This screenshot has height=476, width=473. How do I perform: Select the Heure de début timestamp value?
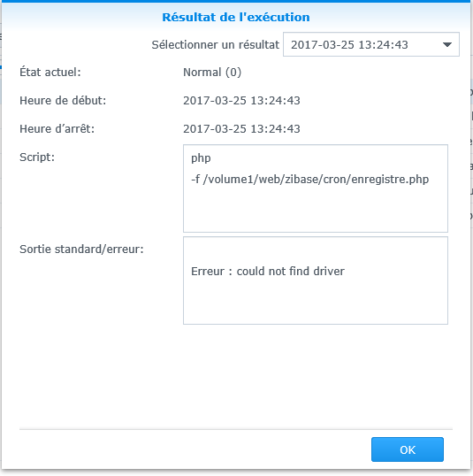coord(241,101)
